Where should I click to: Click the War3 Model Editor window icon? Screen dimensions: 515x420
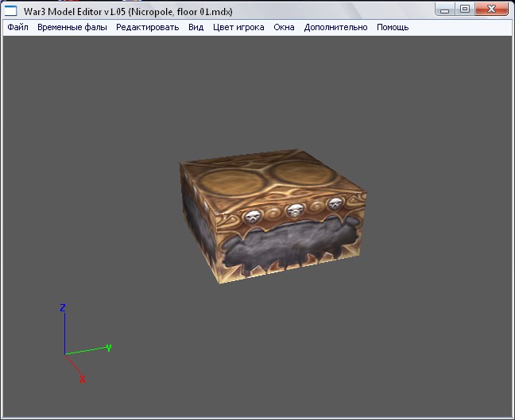[x=10, y=11]
